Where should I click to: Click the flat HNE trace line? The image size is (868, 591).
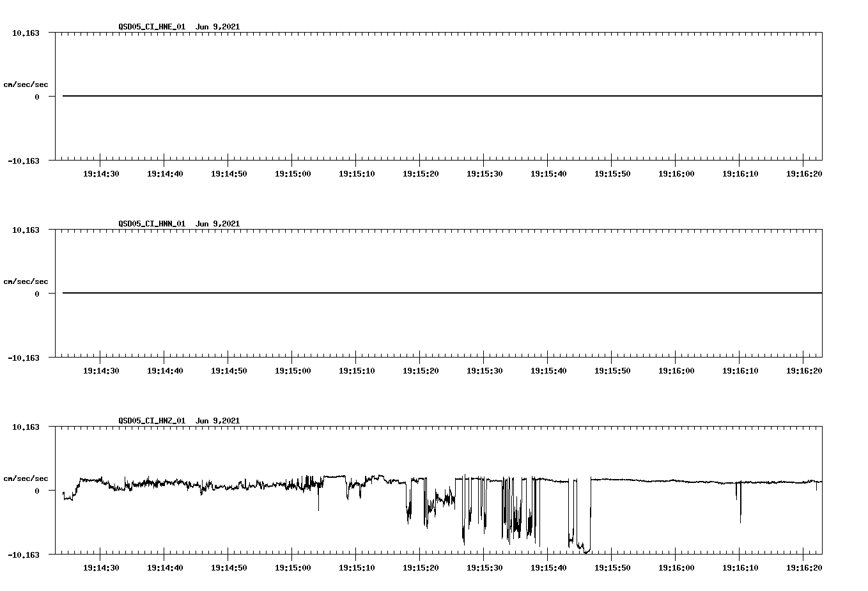pos(442,96)
